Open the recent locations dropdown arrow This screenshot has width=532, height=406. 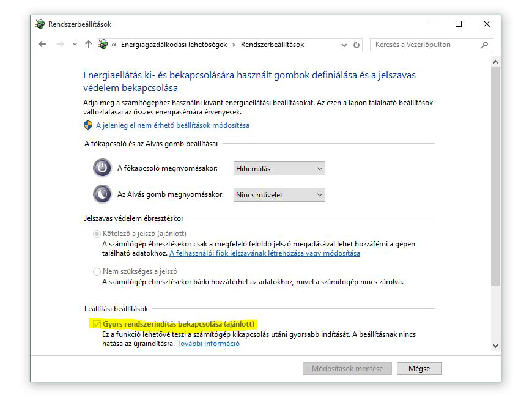click(75, 45)
